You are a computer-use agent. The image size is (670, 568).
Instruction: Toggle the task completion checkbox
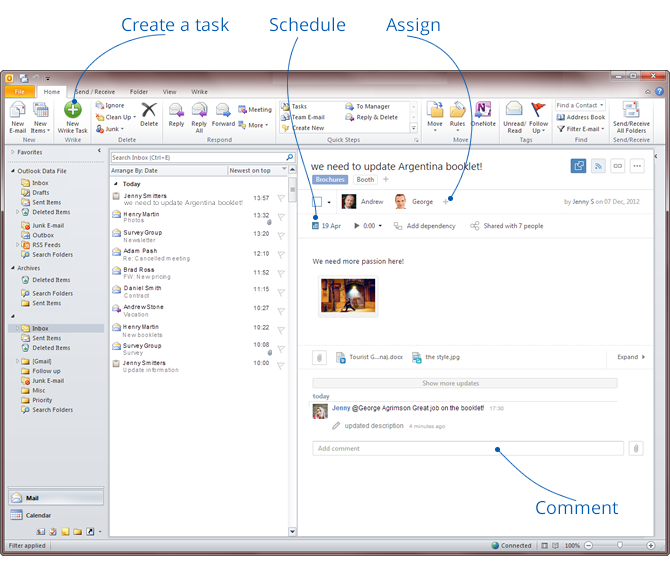(x=316, y=201)
